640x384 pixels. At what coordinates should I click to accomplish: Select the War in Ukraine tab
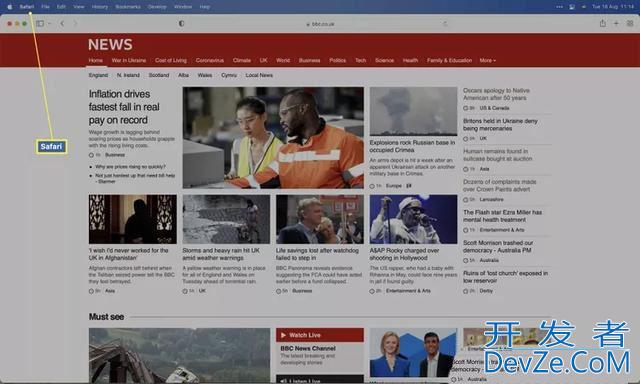[129, 60]
